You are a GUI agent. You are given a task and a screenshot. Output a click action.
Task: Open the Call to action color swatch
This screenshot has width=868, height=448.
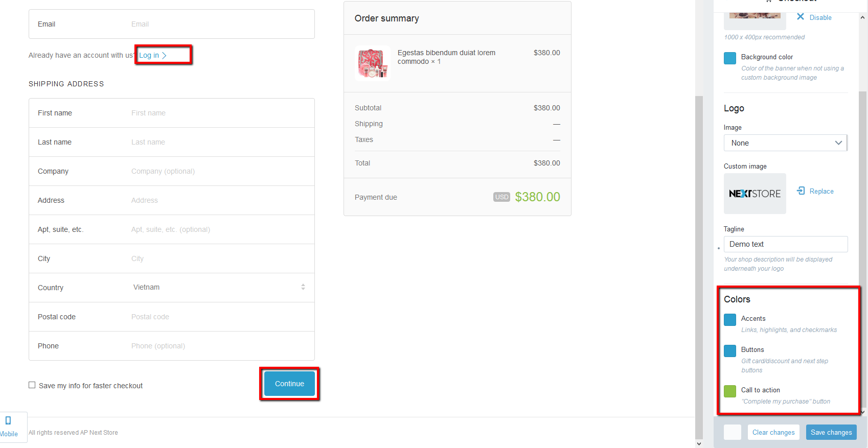coord(730,391)
